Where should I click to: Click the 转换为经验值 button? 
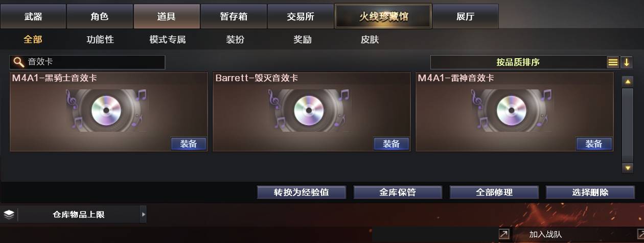point(302,192)
